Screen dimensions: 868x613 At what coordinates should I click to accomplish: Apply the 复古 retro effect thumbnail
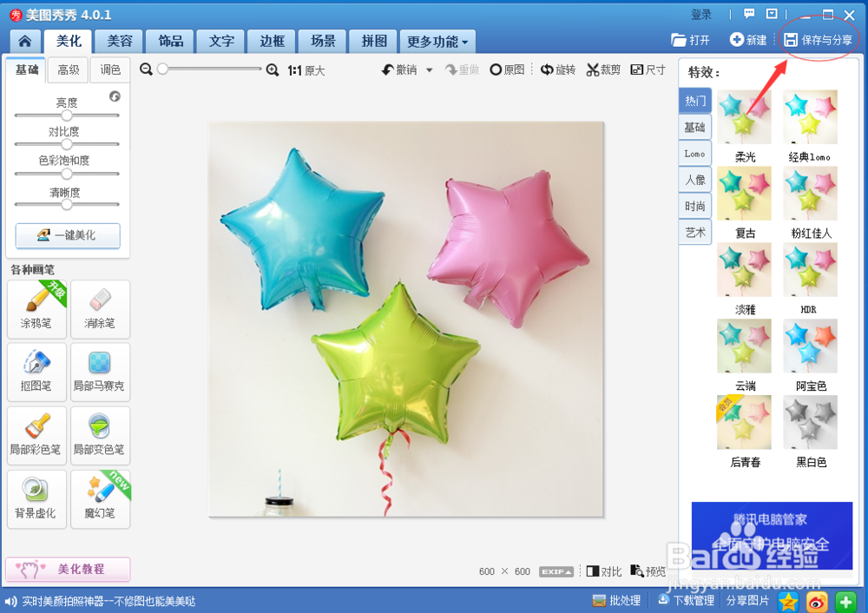pyautogui.click(x=744, y=194)
